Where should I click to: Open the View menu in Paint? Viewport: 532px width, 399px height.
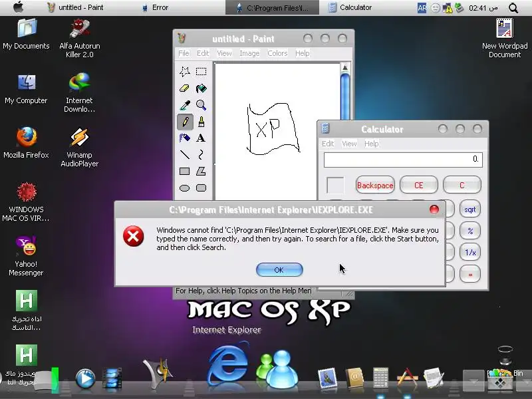(224, 53)
